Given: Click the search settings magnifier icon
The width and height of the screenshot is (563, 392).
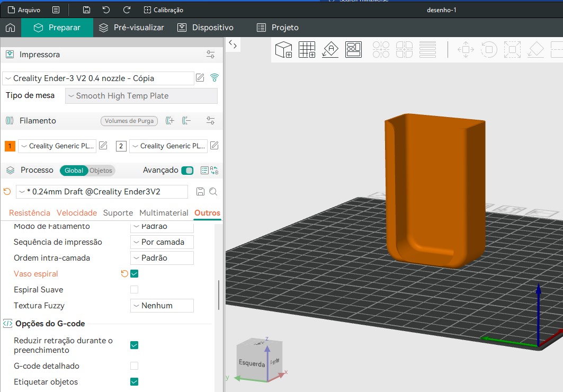Looking at the screenshot, I should coord(213,192).
